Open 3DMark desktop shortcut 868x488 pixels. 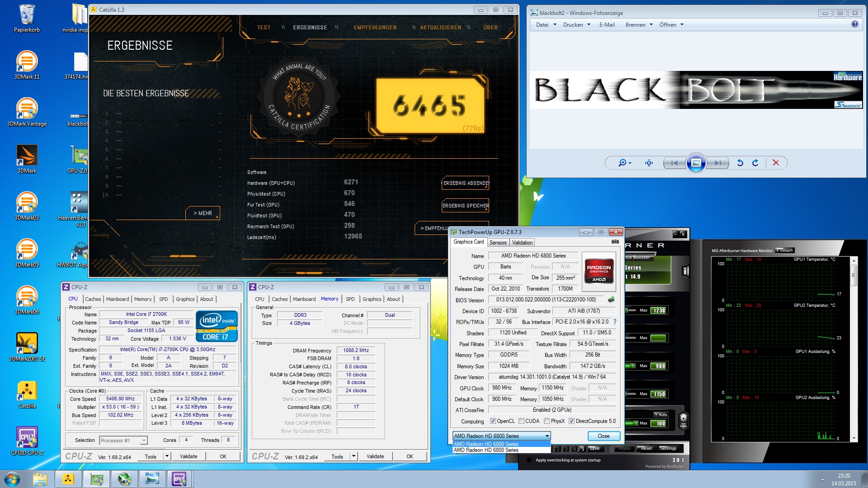click(x=27, y=160)
